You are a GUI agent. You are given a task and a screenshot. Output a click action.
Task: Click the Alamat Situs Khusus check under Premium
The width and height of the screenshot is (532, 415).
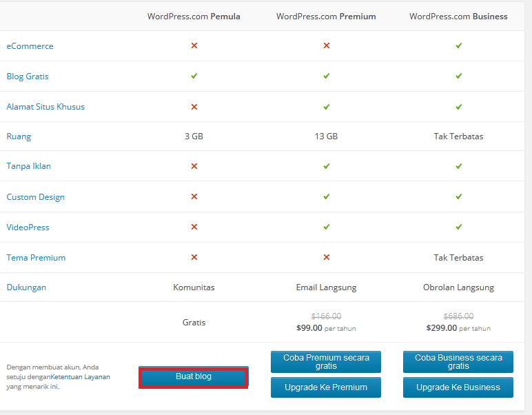point(327,107)
